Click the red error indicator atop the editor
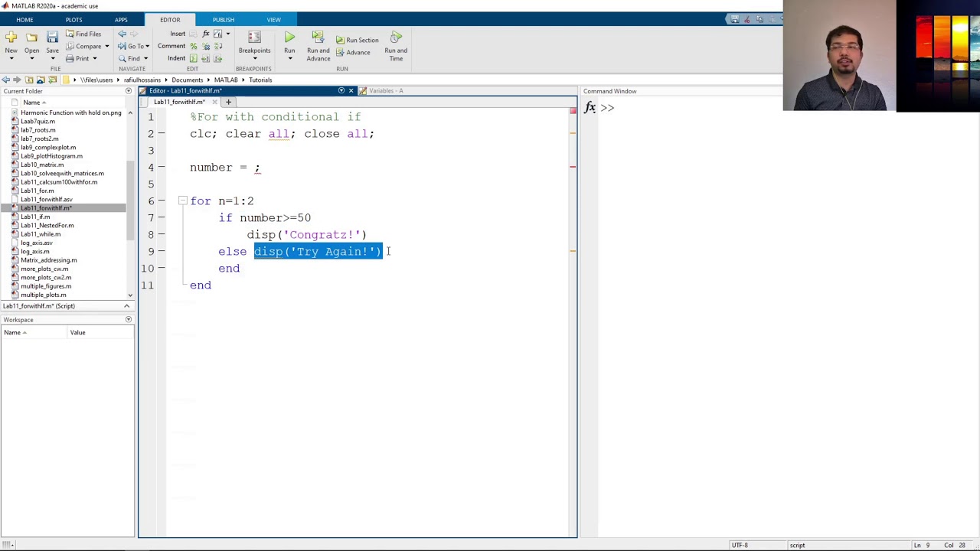980x551 pixels. coord(573,112)
